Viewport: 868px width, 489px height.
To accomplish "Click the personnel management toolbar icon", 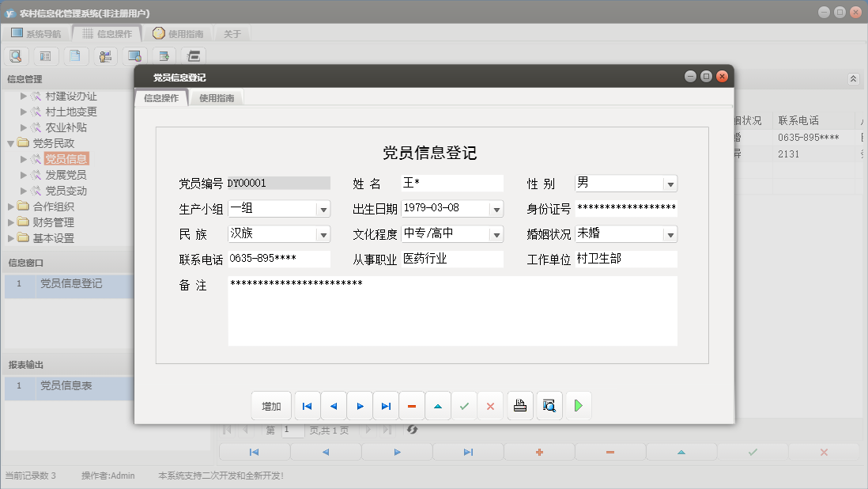I will click(104, 55).
